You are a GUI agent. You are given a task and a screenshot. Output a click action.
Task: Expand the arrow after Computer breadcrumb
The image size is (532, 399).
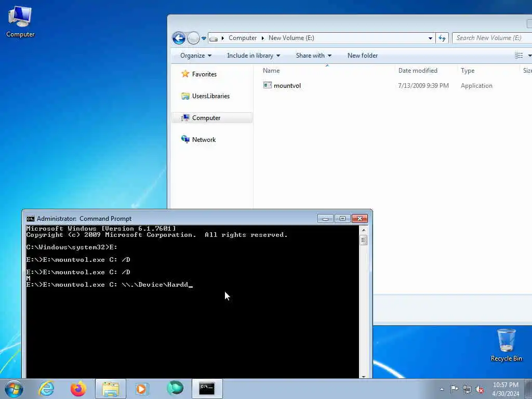tap(262, 38)
